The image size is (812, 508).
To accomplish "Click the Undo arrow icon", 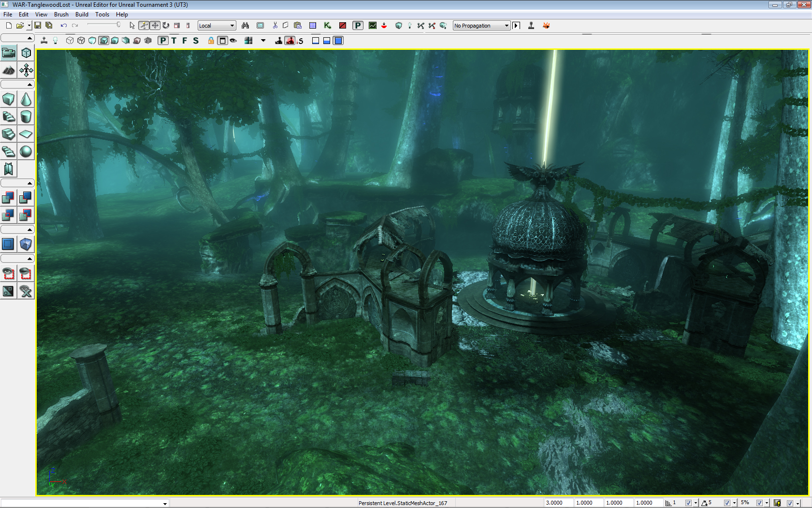I will tap(63, 26).
